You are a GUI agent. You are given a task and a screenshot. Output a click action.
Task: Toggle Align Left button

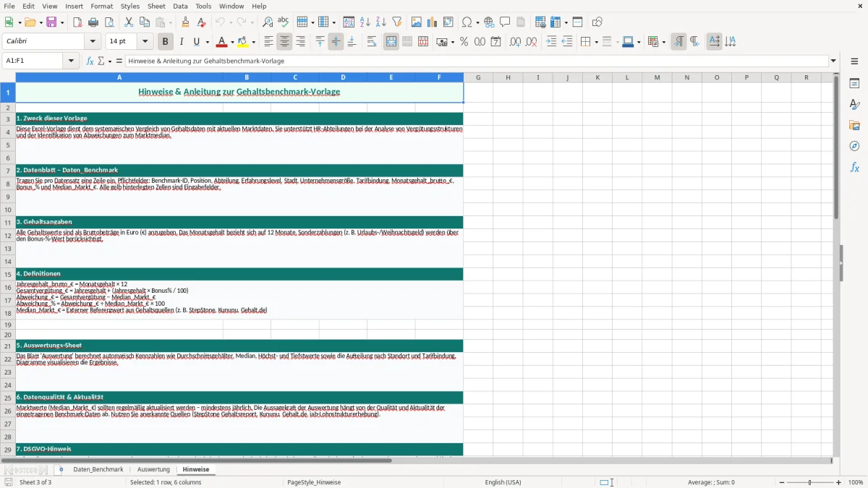point(268,42)
